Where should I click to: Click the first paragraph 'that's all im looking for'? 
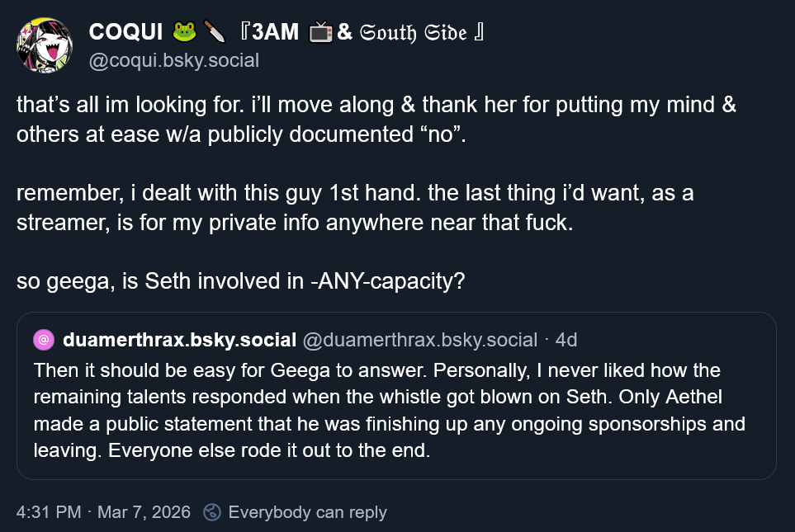376,120
